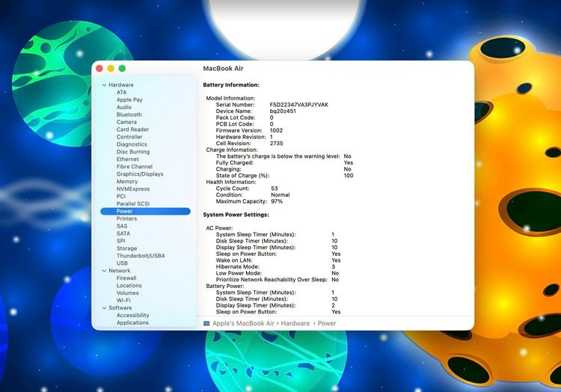Select Card Reader in the sidebar
Viewport: 561px width, 392px height.
(132, 129)
